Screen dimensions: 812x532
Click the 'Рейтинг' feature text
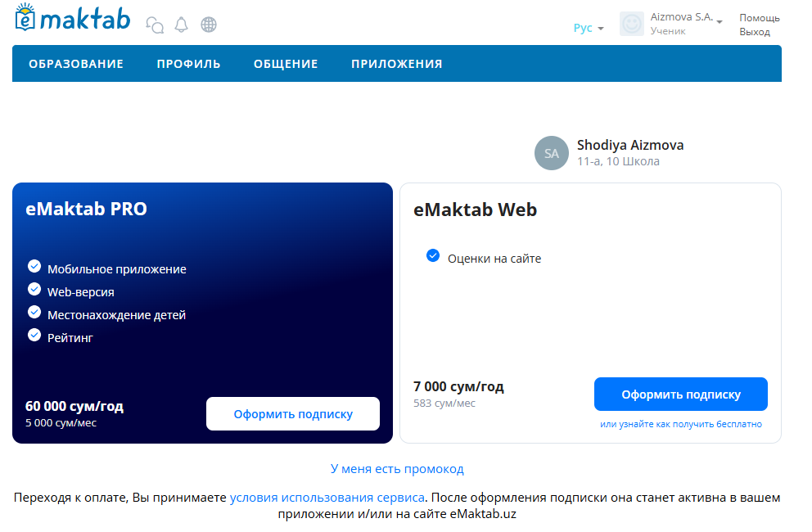(70, 338)
